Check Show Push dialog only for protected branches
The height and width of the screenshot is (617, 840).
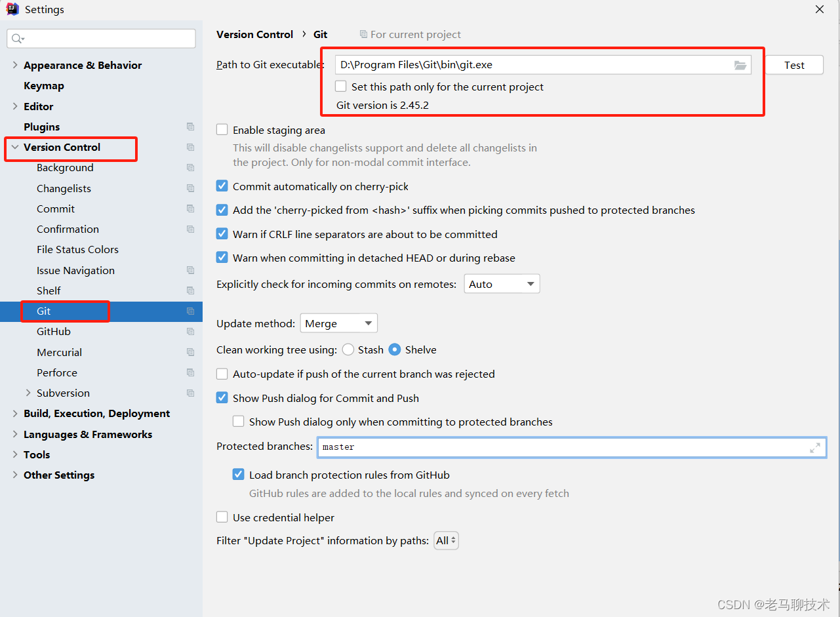tap(239, 422)
